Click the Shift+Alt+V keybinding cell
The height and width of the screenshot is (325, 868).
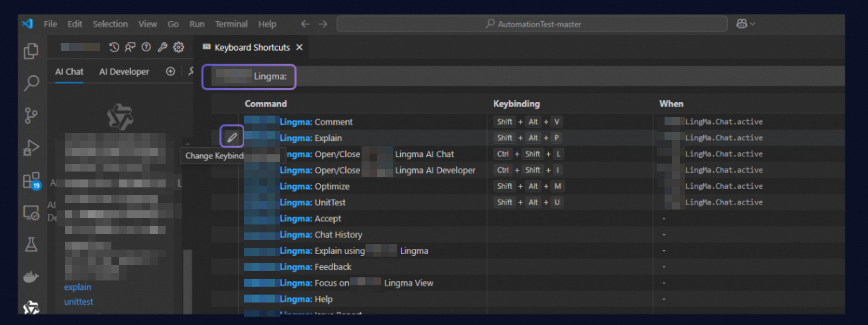tap(528, 122)
